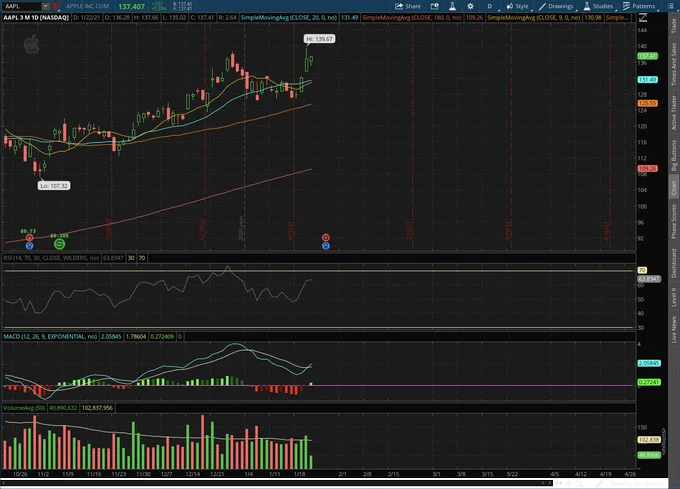Viewport: 680px width, 489px height.
Task: Click the 102.838 volume axis bubble
Action: pyautogui.click(x=649, y=440)
